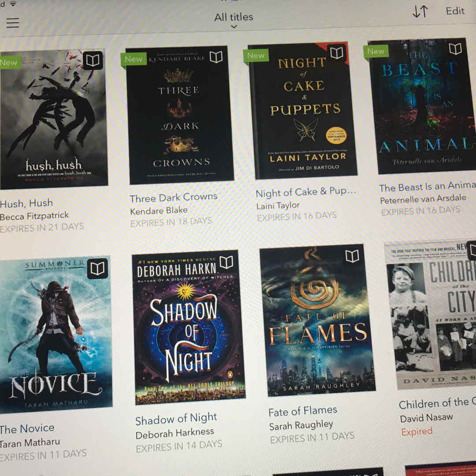Open book icon on The Novice cover
The image size is (476, 476).
[97, 268]
